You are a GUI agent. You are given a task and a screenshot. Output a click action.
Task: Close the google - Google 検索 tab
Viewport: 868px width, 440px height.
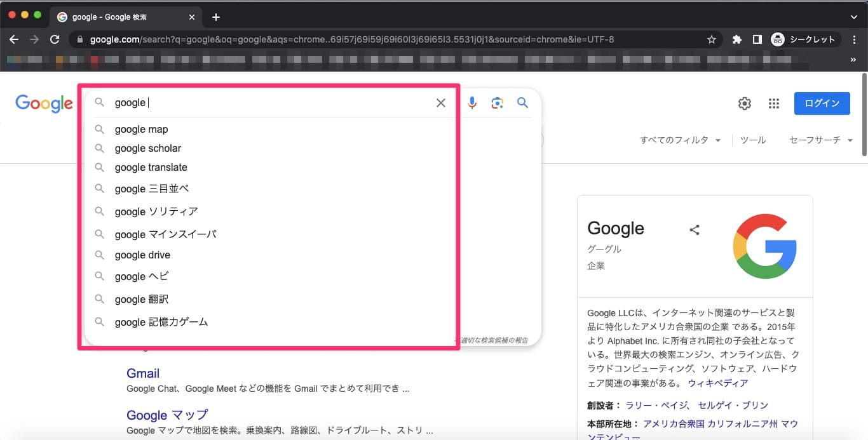[x=192, y=17]
